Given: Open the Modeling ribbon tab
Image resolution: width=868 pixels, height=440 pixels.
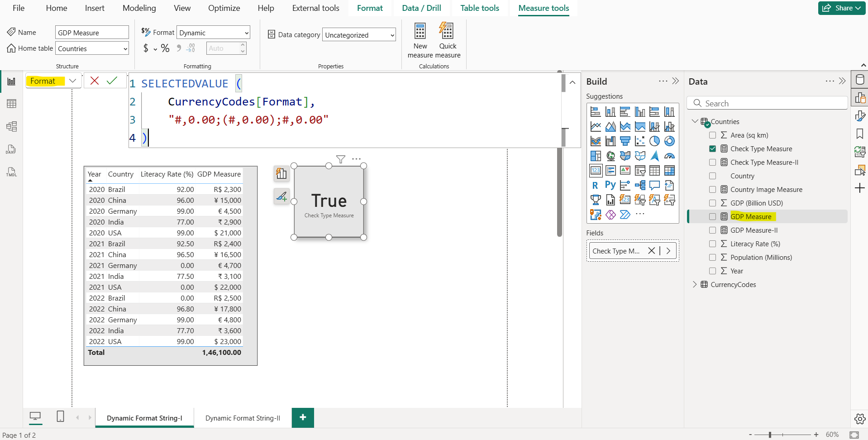Looking at the screenshot, I should click(x=139, y=8).
